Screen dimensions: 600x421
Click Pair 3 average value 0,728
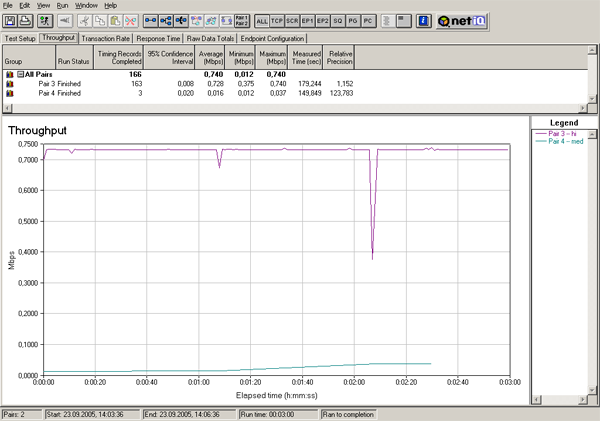point(215,84)
